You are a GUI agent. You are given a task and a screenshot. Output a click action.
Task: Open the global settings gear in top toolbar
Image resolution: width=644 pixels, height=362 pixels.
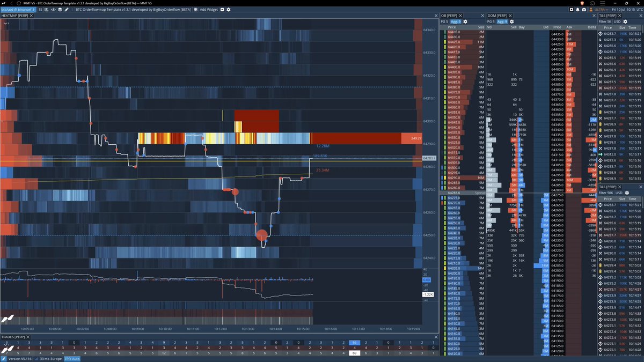pos(229,10)
